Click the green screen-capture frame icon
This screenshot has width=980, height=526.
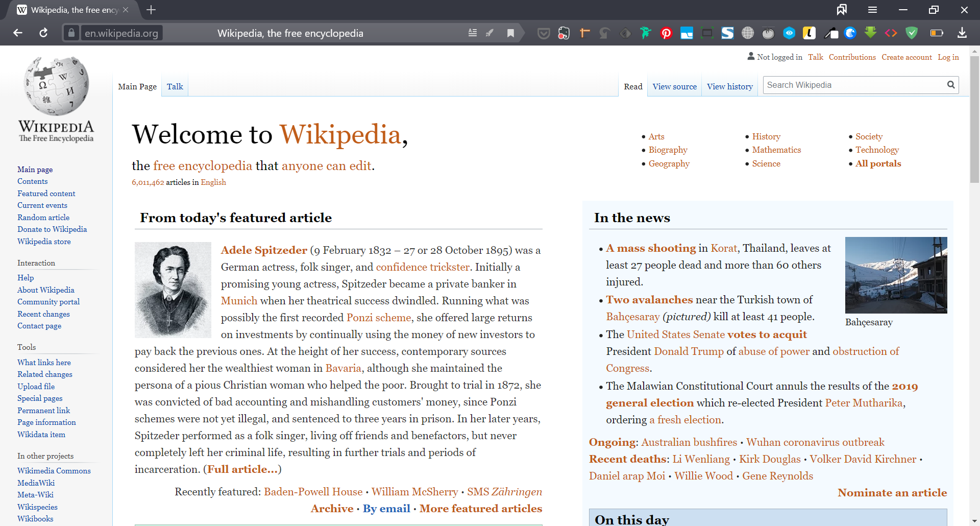coord(707,33)
